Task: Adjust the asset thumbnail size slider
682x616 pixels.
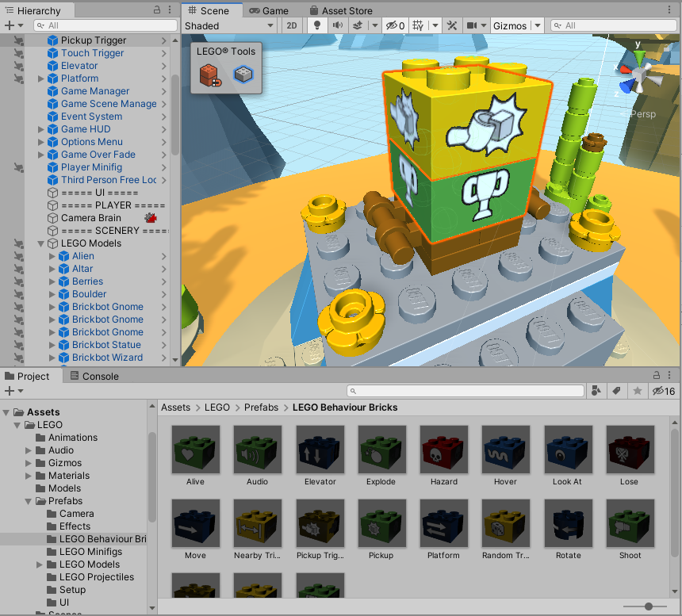Action: [x=649, y=606]
